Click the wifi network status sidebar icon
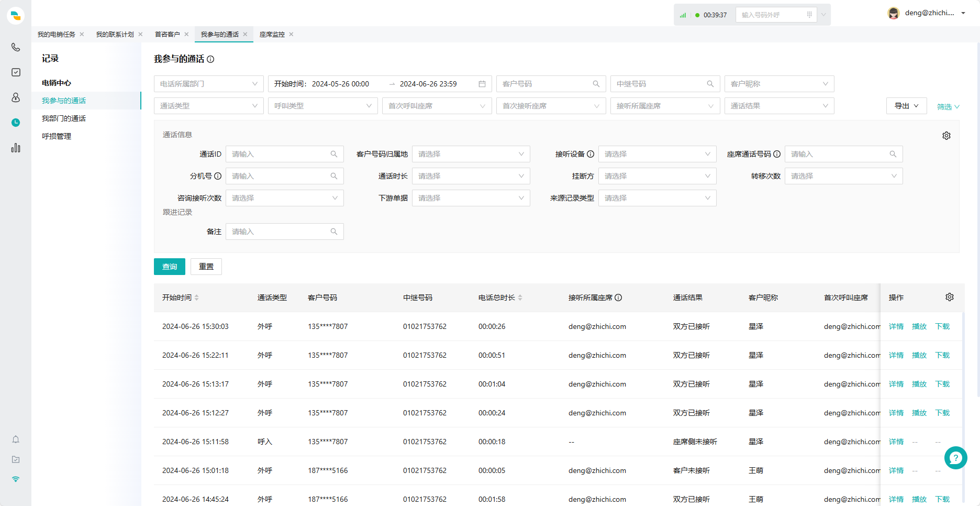Viewport: 980px width, 506px height. 16,479
